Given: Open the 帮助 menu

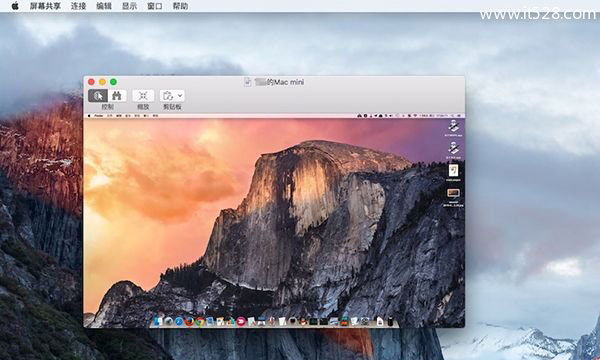Looking at the screenshot, I should tap(180, 6).
